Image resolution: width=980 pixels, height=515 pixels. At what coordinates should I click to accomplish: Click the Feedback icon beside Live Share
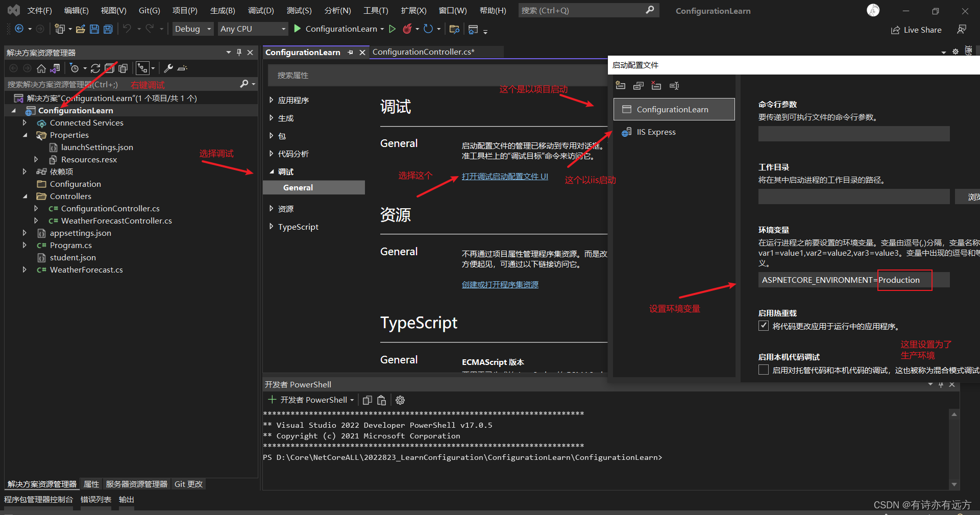(962, 30)
